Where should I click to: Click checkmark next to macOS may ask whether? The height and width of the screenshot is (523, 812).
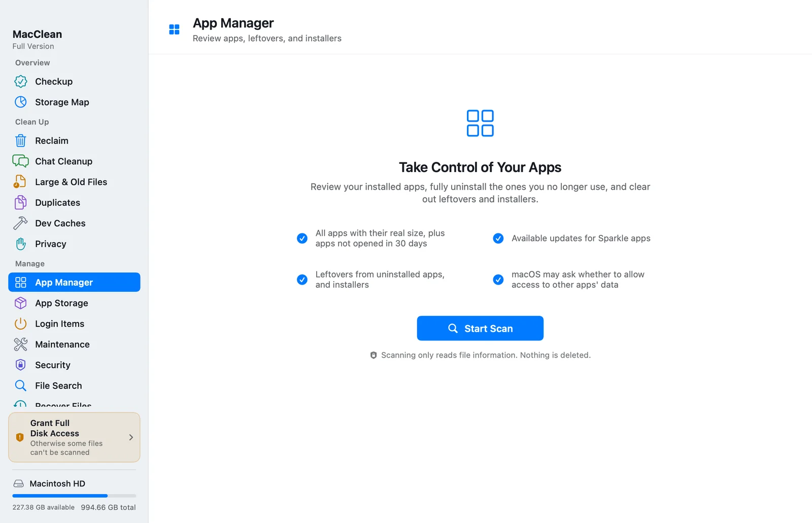pyautogui.click(x=498, y=280)
